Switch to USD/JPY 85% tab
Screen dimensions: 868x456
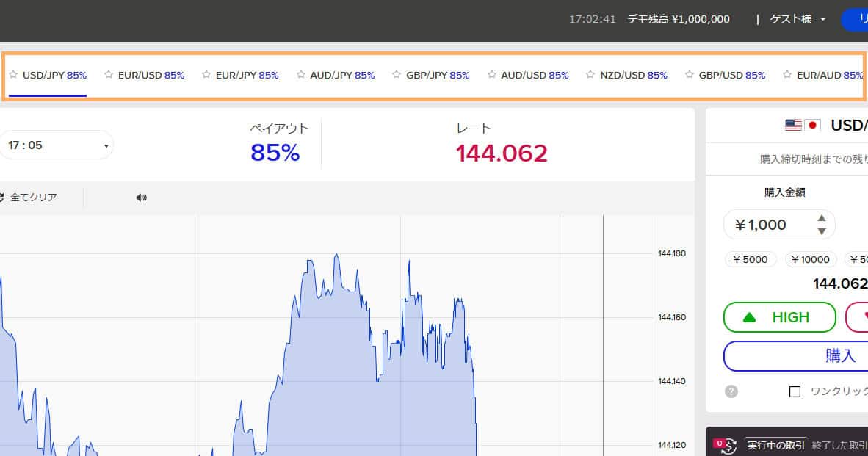[54, 75]
